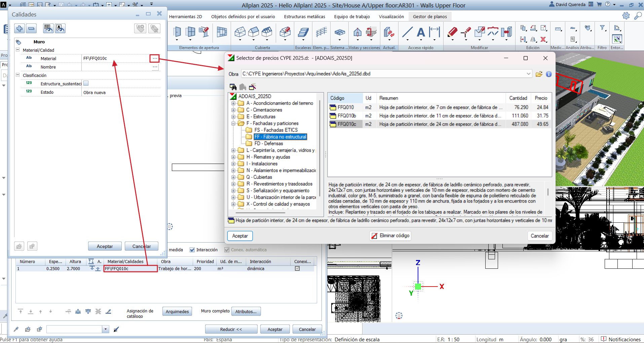Open the Obra path dropdown
Image resolution: width=644 pixels, height=343 pixels.
(528, 74)
